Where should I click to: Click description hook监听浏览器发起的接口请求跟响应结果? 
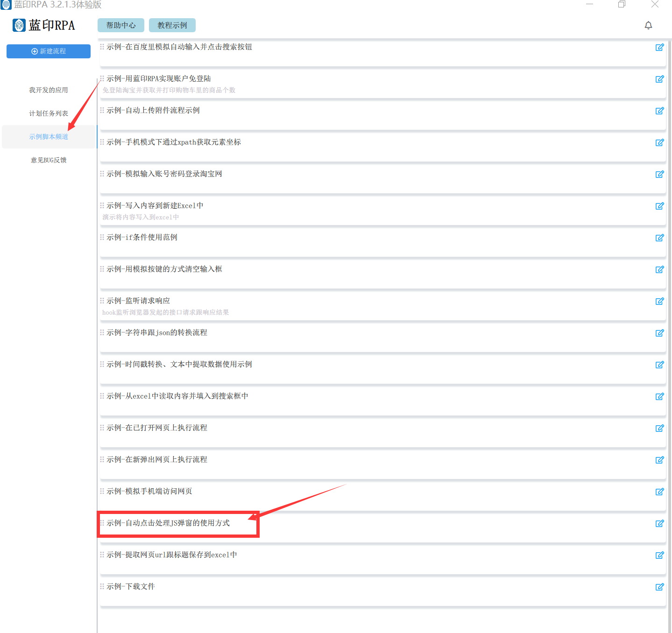coord(166,312)
